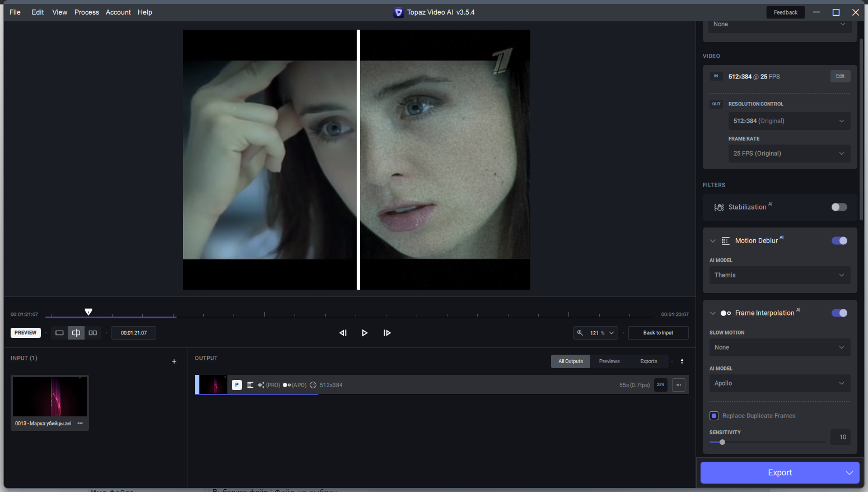This screenshot has width=868, height=492.
Task: Open the Process menu
Action: (87, 12)
